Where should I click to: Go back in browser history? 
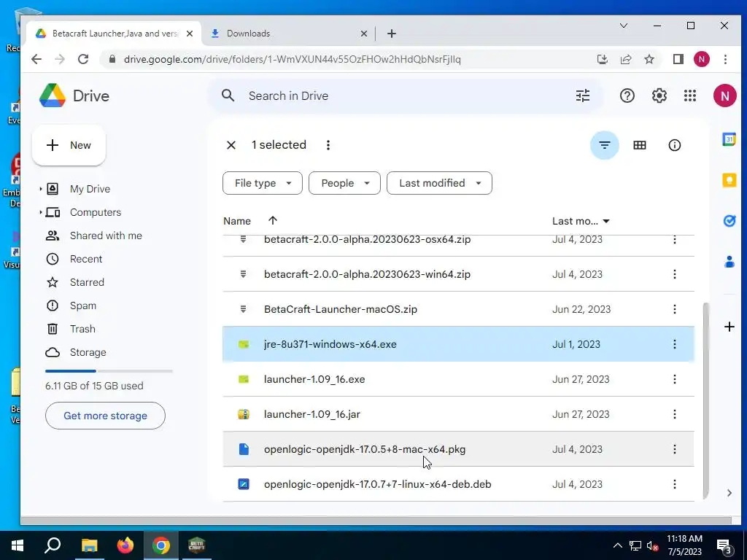[36, 59]
